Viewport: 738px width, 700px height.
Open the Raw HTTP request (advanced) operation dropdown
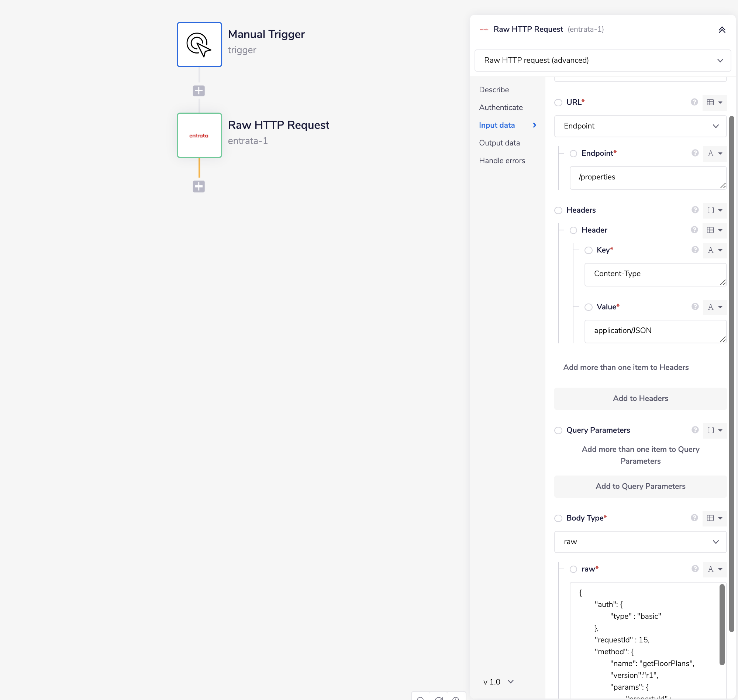[x=602, y=61]
